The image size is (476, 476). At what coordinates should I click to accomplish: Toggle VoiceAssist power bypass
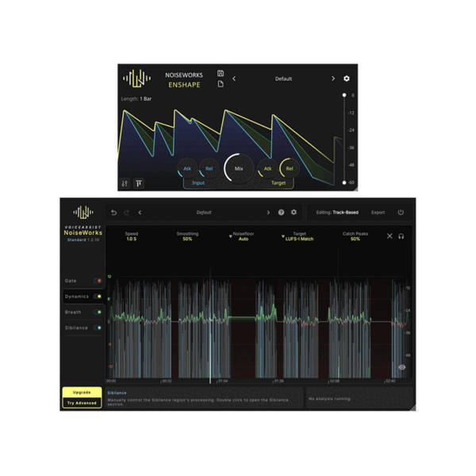[401, 212]
